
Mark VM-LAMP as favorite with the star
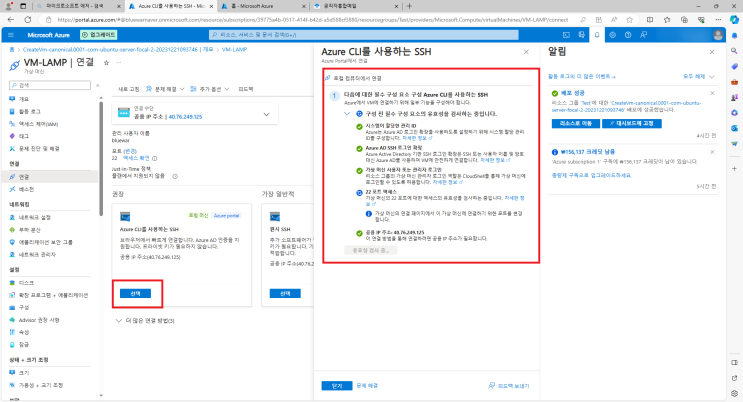coord(106,63)
